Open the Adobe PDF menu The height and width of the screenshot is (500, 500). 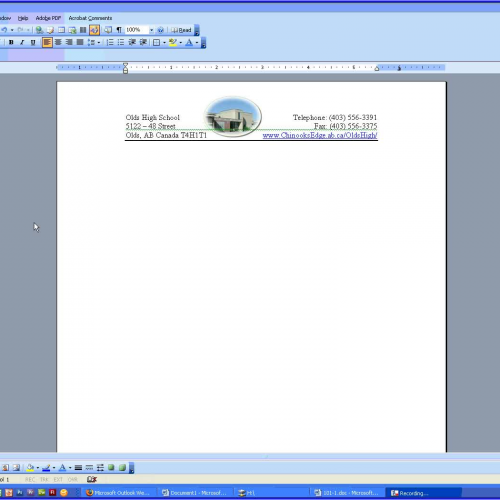coord(48,18)
